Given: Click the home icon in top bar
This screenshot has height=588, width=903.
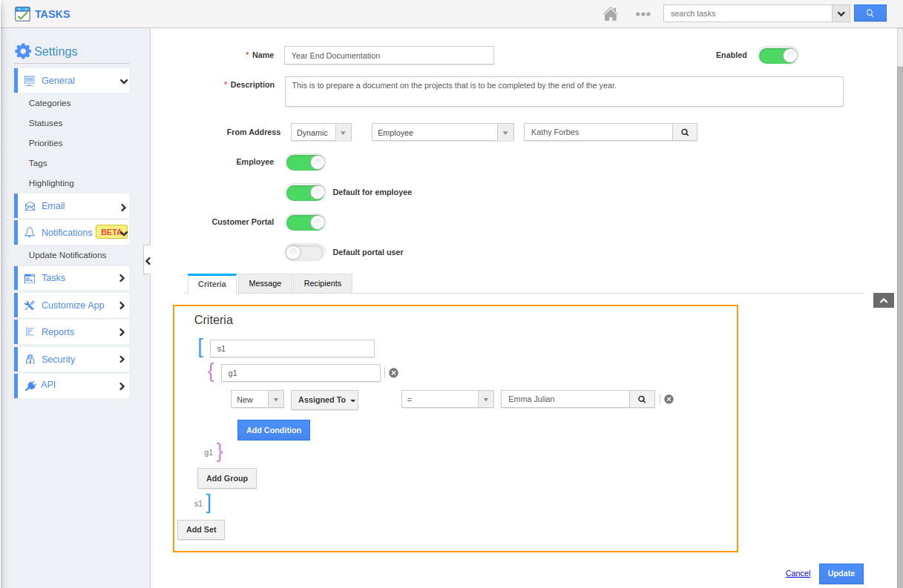Looking at the screenshot, I should click(x=611, y=13).
